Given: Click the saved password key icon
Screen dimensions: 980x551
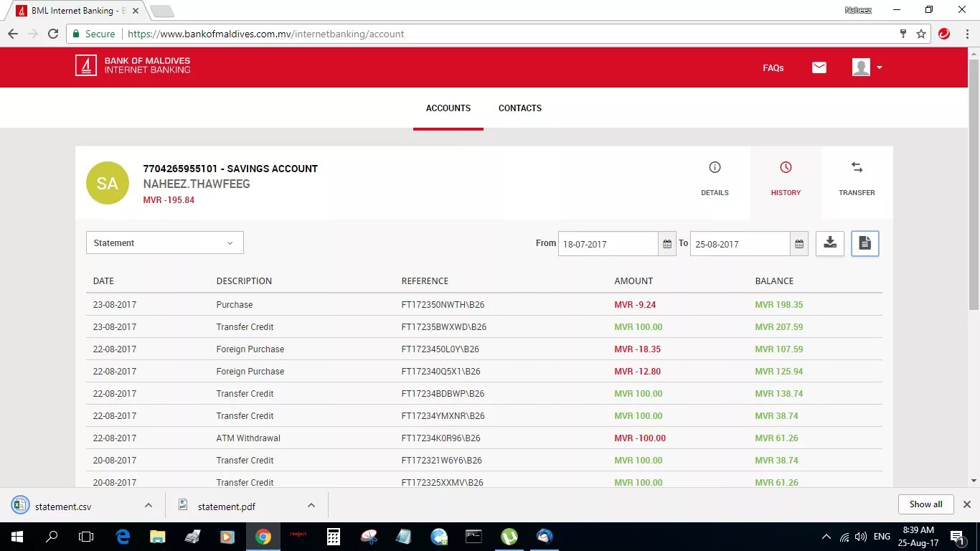Looking at the screenshot, I should (903, 34).
